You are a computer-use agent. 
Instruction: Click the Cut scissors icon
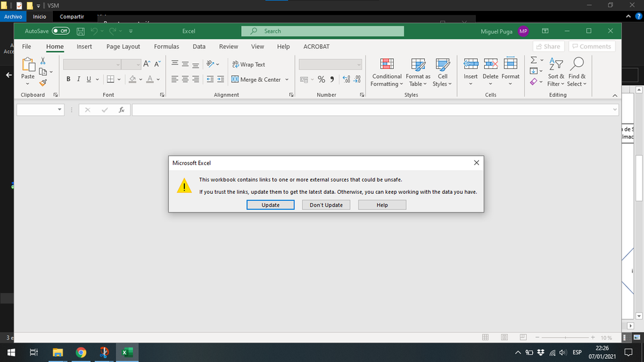43,61
